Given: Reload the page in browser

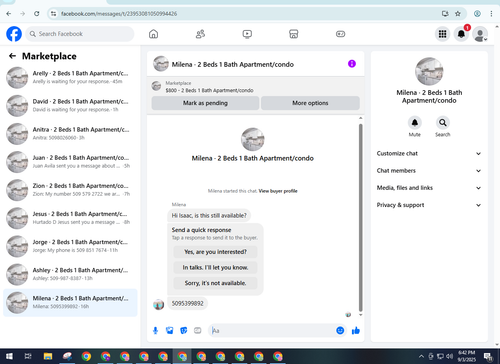Looking at the screenshot, I should [37, 14].
